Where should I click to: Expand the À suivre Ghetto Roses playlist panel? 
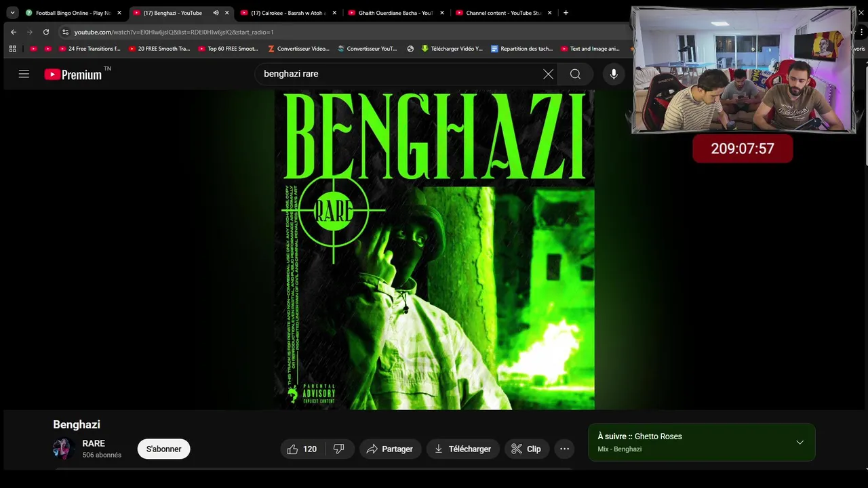coord(800,442)
